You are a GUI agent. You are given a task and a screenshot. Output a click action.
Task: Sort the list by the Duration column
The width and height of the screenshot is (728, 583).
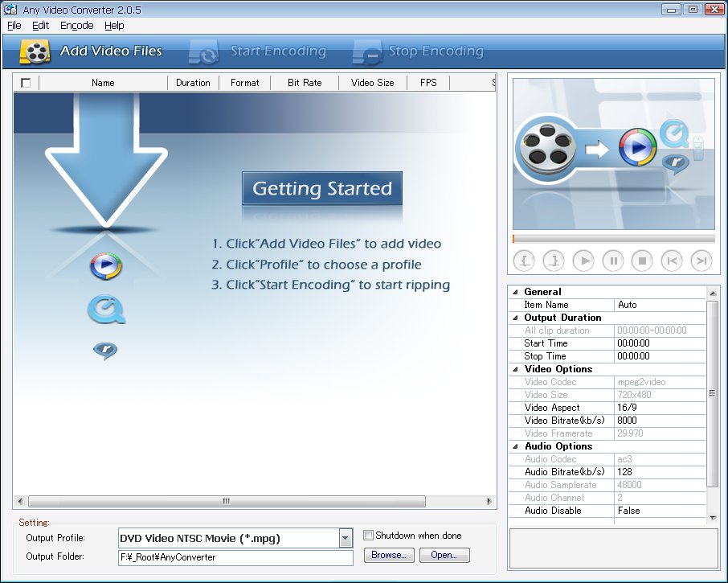pos(193,83)
